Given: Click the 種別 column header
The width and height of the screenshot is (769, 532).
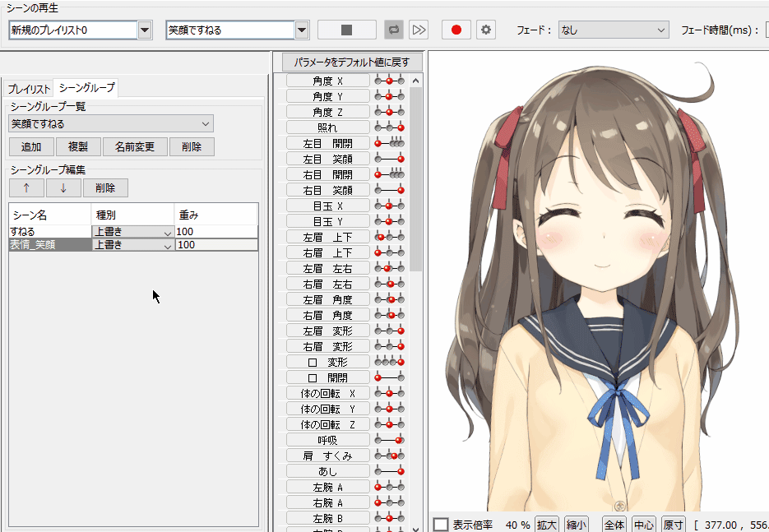Looking at the screenshot, I should pyautogui.click(x=133, y=215).
